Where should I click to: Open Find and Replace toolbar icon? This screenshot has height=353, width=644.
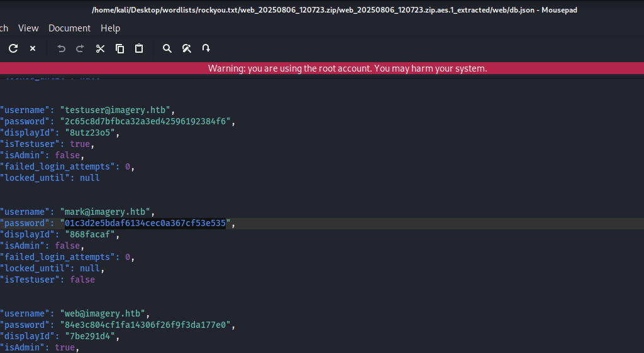click(187, 48)
